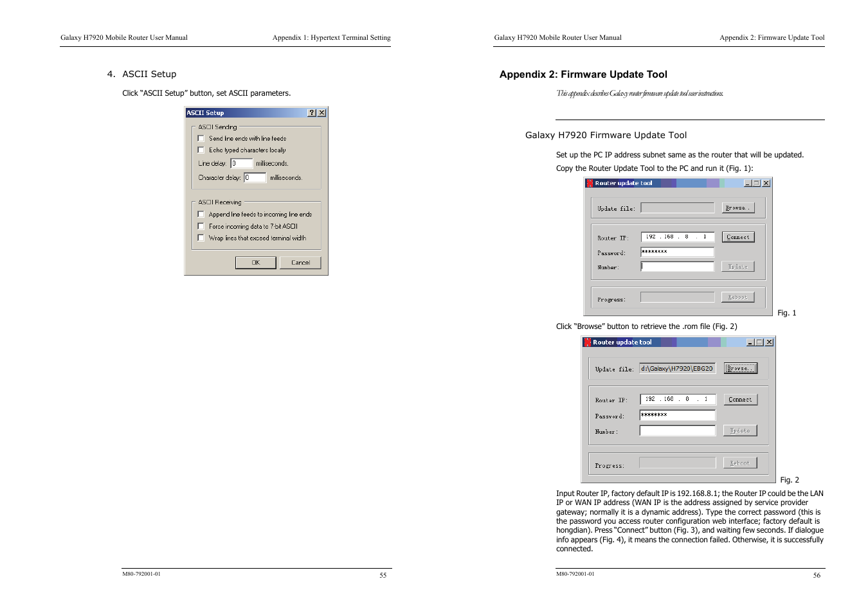
Task: Click Update button in Fig. 1 window
Action: tap(738, 266)
